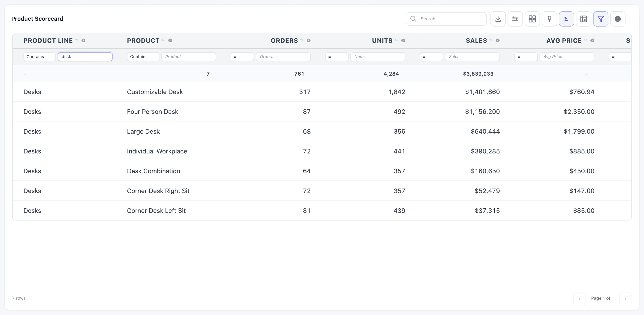Screen dimensions: 644x315
Task: Sort by the Product column arrows
Action: [163, 40]
